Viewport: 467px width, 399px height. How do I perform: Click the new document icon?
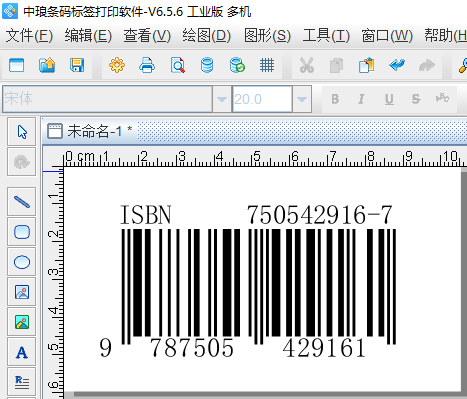coord(16,65)
